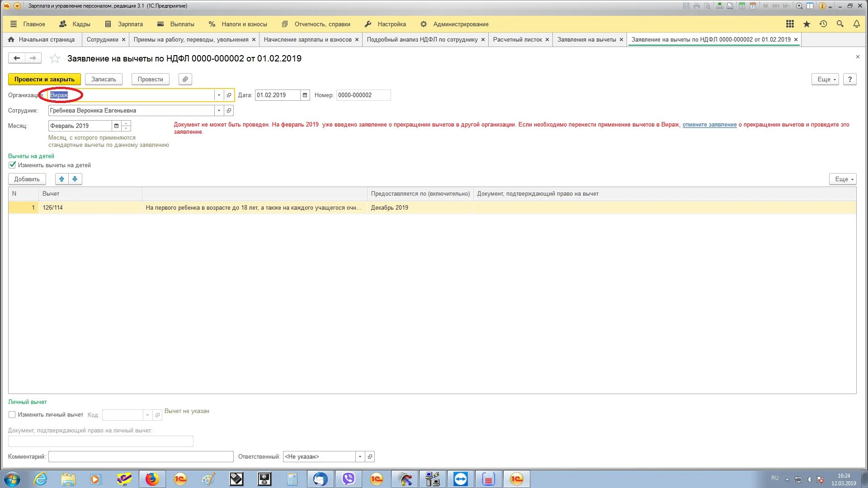
Task: Click Провести и закрыть button
Action: [44, 79]
